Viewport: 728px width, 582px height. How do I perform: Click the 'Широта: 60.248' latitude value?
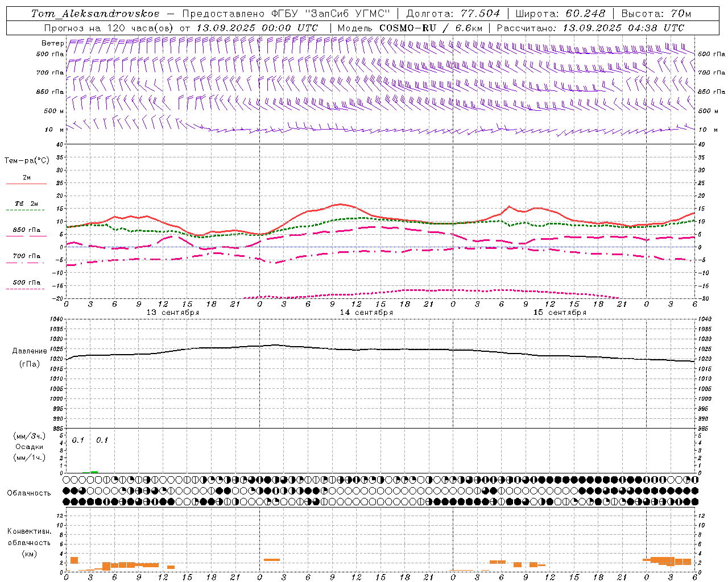click(560, 14)
